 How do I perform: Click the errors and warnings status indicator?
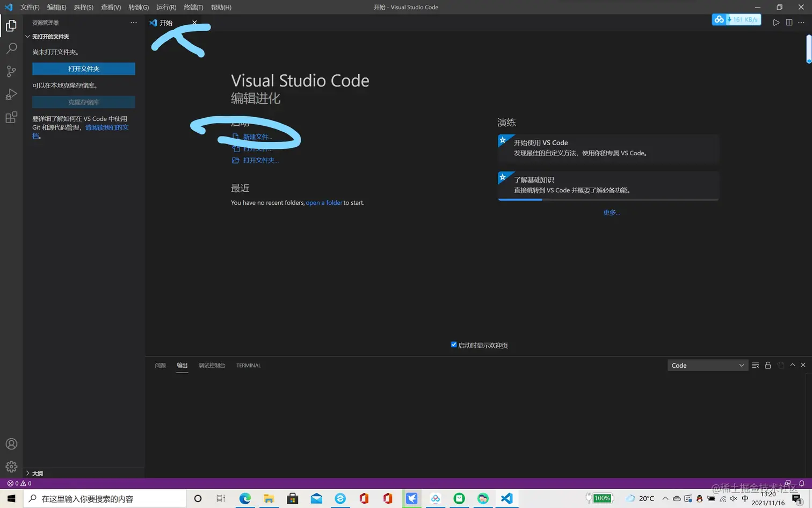pos(19,483)
